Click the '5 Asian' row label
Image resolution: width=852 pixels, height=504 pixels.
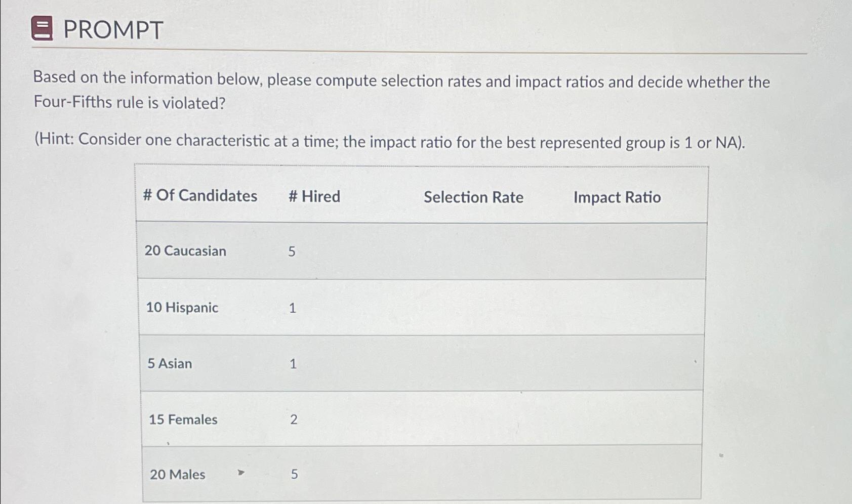tap(170, 364)
